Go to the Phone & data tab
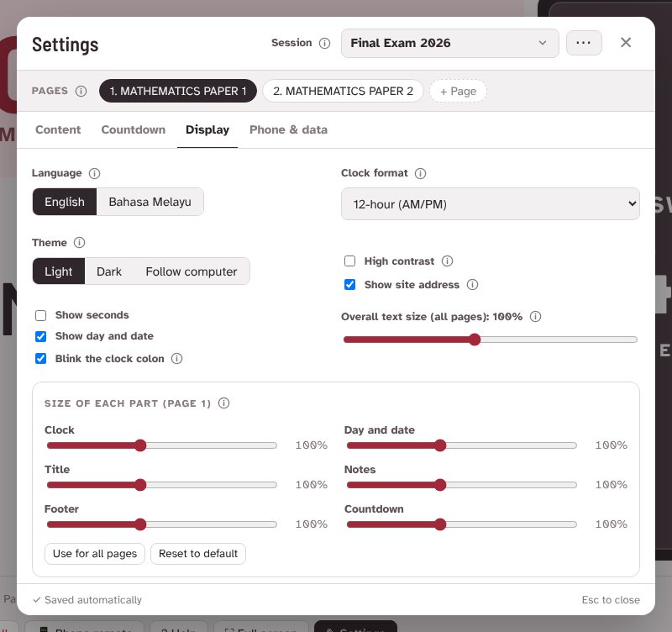 [288, 130]
